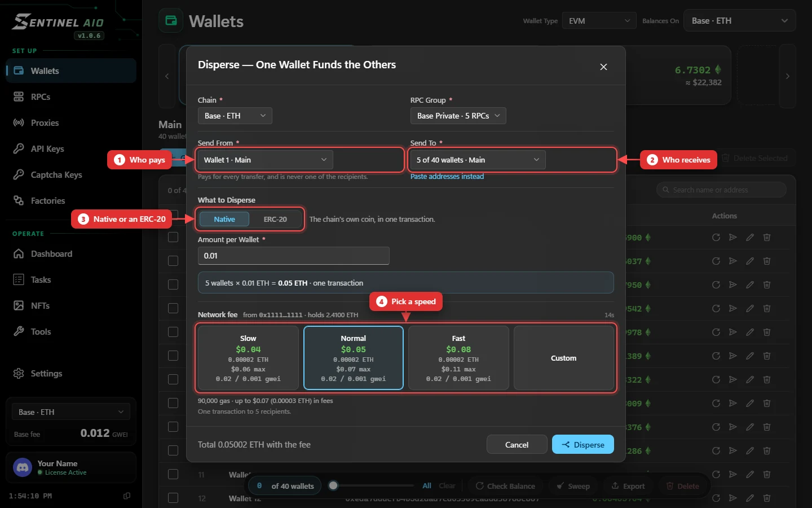Click refresh icon for balance ending 900

(716, 238)
